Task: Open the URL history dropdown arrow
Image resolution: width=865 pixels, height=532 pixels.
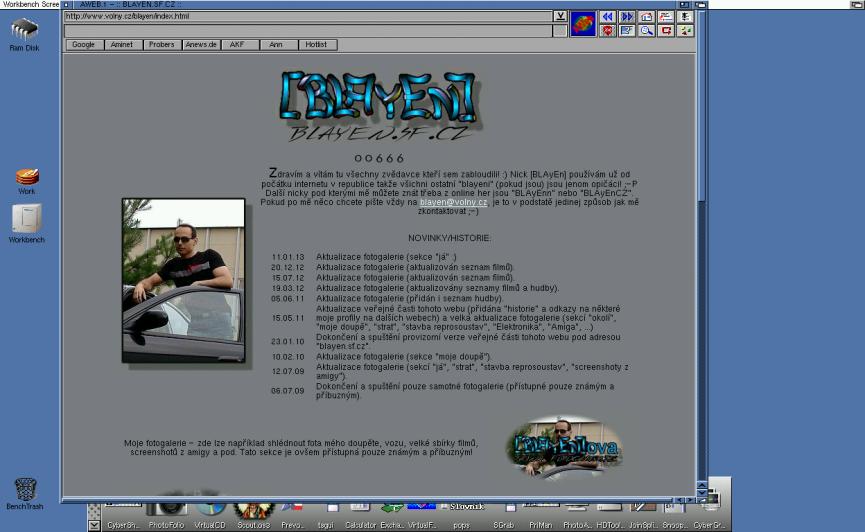Action: 560,17
